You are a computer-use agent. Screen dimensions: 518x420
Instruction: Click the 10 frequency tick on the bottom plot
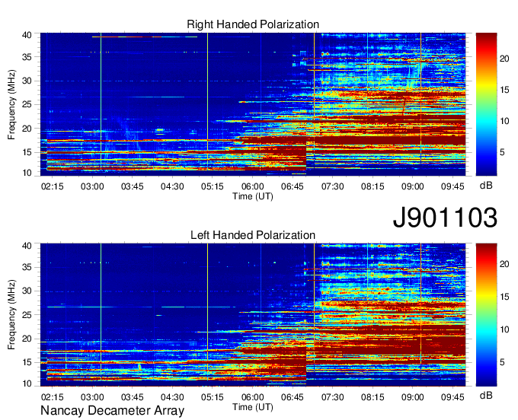27,383
